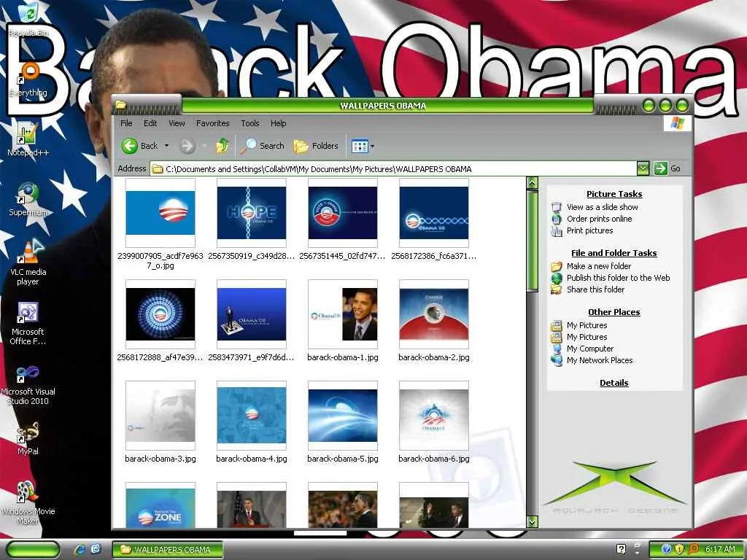The height and width of the screenshot is (560, 747).
Task: Collapse the File and Folder Tasks section
Action: click(614, 253)
